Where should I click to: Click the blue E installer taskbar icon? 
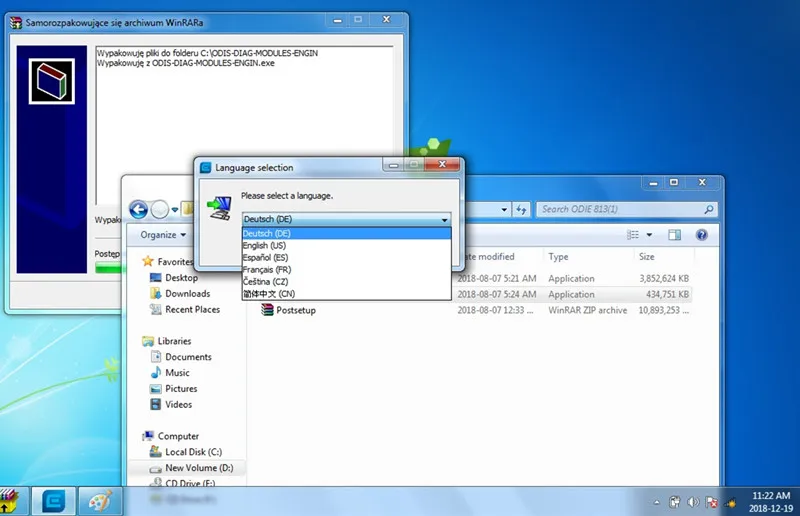click(x=53, y=501)
